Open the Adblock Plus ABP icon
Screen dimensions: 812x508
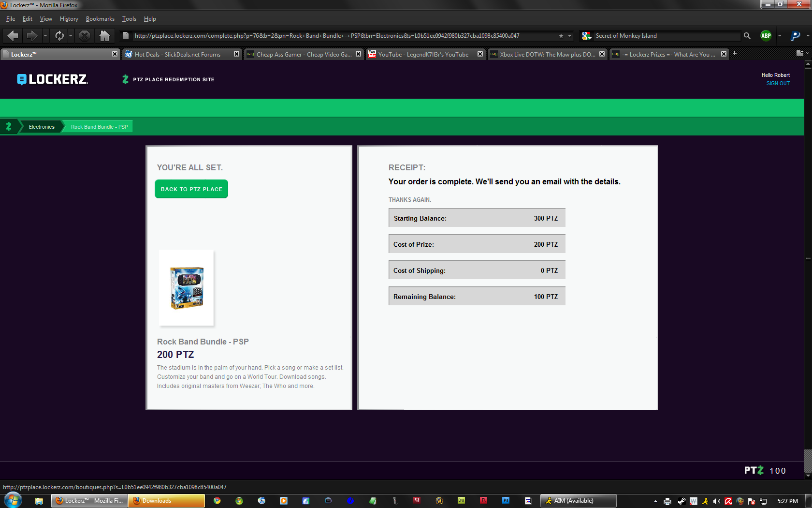pos(766,35)
